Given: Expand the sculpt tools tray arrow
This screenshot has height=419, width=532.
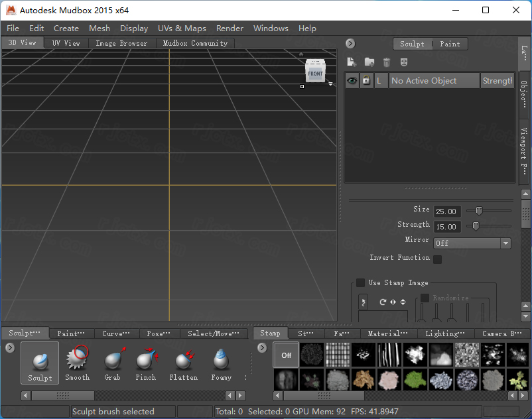Looking at the screenshot, I should [x=10, y=348].
